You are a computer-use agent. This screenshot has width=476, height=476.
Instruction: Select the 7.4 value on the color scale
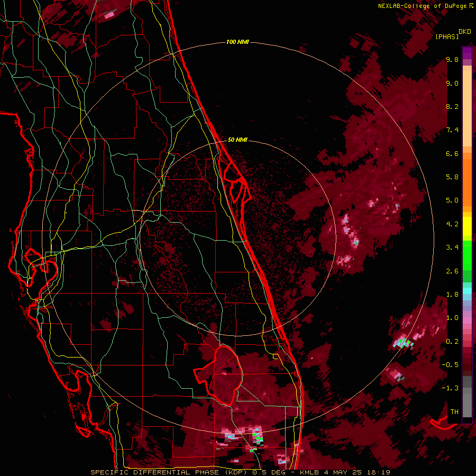452,130
